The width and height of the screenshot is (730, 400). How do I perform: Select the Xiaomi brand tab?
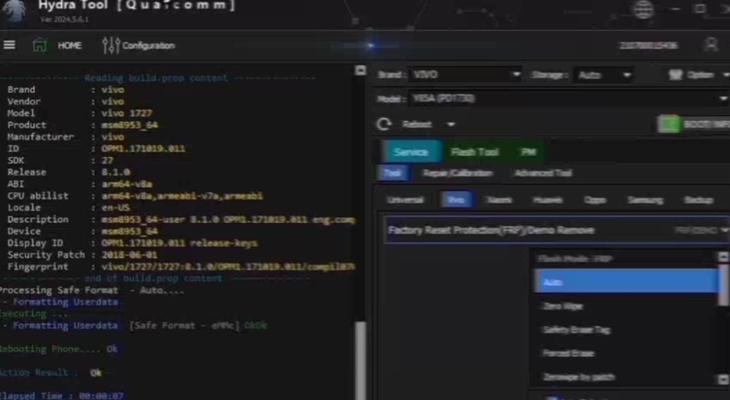click(x=499, y=200)
